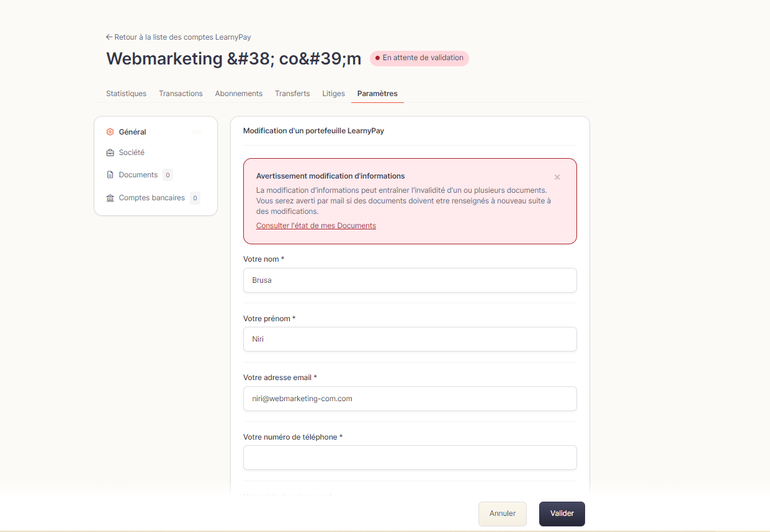
Task: Click the 'Votre adresse email *' label
Action: tap(280, 378)
